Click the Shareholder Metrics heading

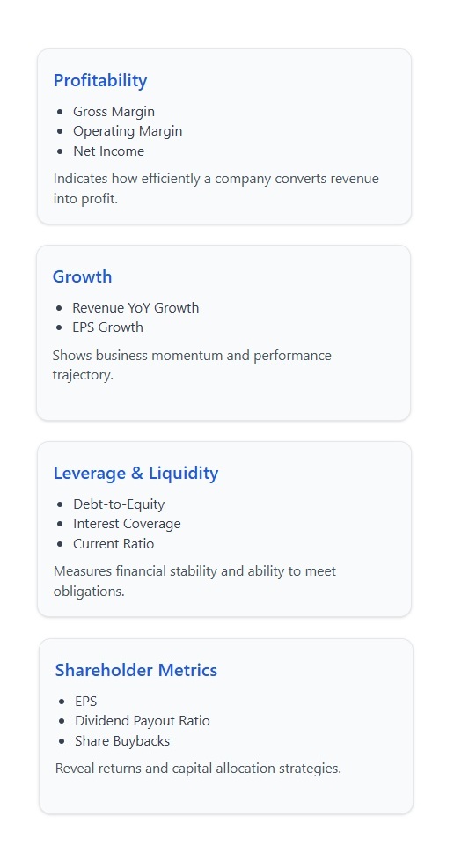click(x=136, y=671)
